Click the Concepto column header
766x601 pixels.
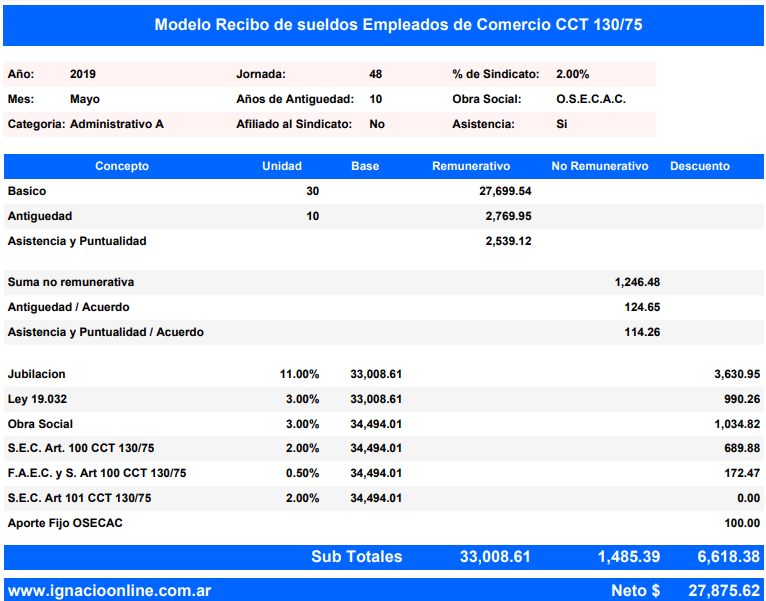[122, 166]
